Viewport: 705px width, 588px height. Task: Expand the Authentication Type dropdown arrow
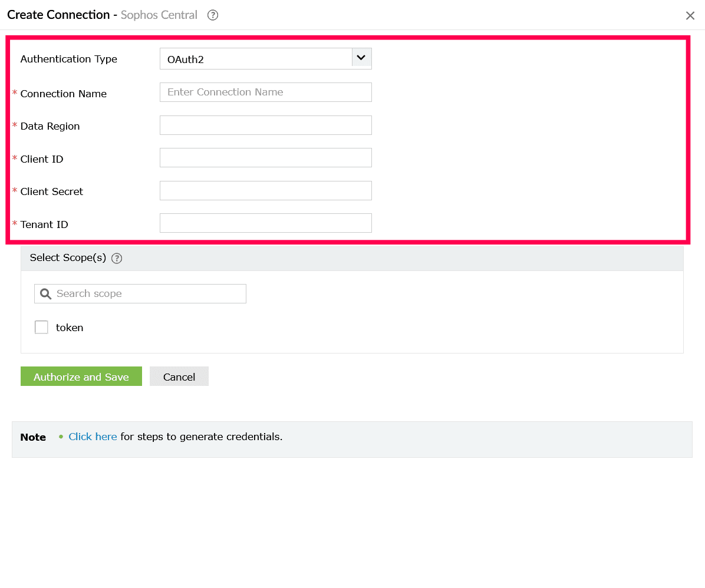click(361, 58)
